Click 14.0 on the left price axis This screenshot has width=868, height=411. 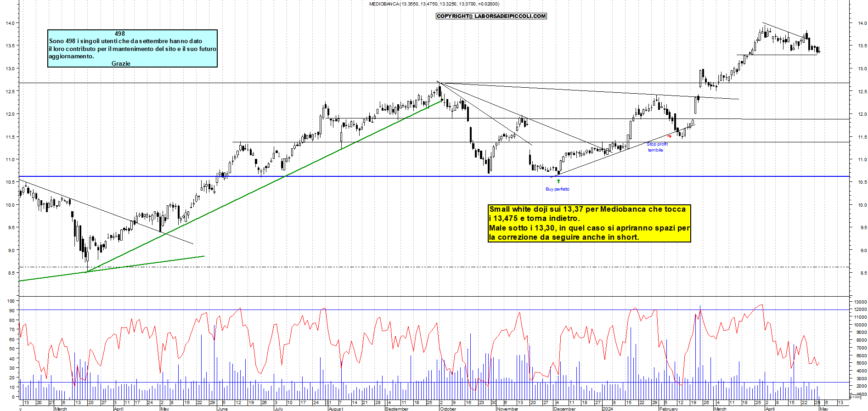click(10, 23)
